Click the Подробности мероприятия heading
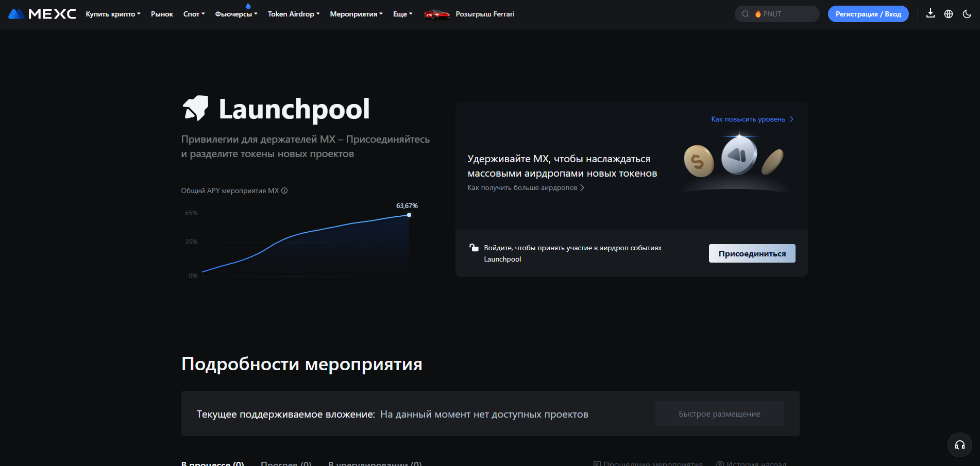This screenshot has height=466, width=980. [x=302, y=364]
